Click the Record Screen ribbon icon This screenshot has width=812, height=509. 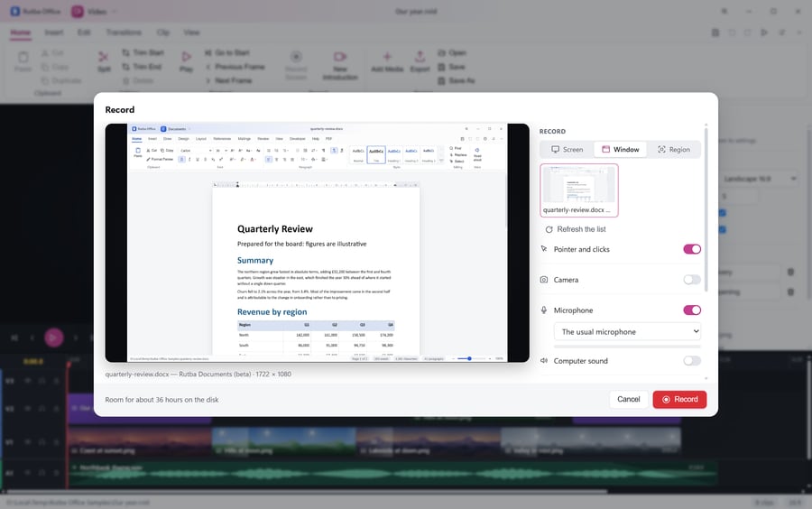point(296,57)
